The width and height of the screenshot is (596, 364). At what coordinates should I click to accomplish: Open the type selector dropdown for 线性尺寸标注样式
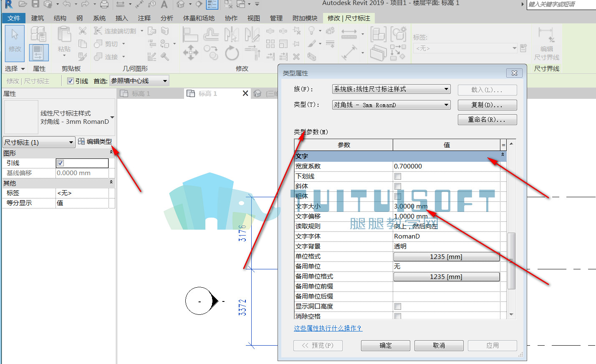coord(112,117)
